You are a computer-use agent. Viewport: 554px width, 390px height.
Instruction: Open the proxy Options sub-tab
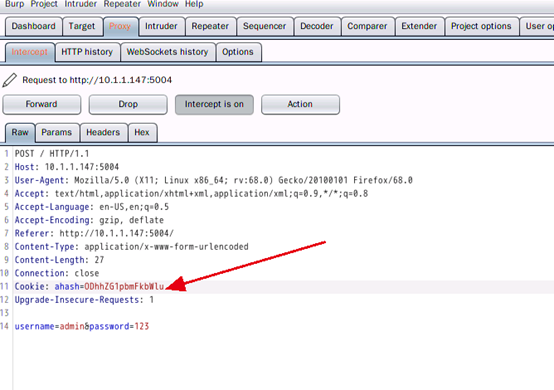(238, 52)
